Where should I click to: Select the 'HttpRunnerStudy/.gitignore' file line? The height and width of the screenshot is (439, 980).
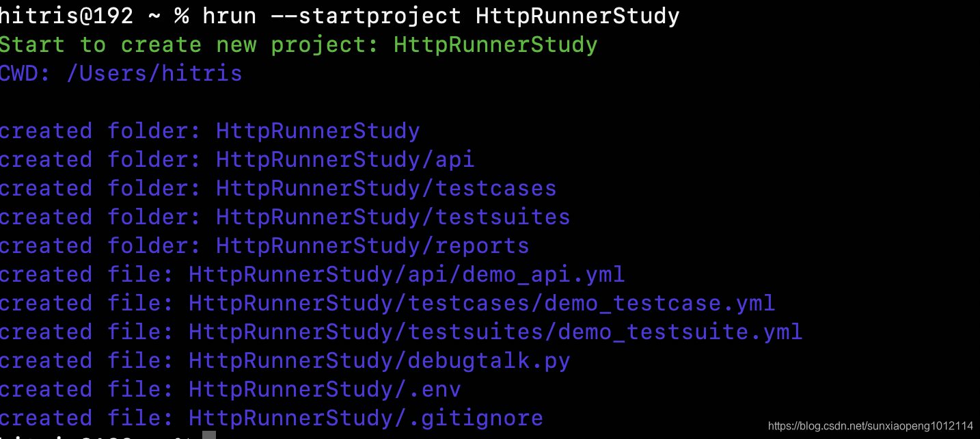[271, 418]
